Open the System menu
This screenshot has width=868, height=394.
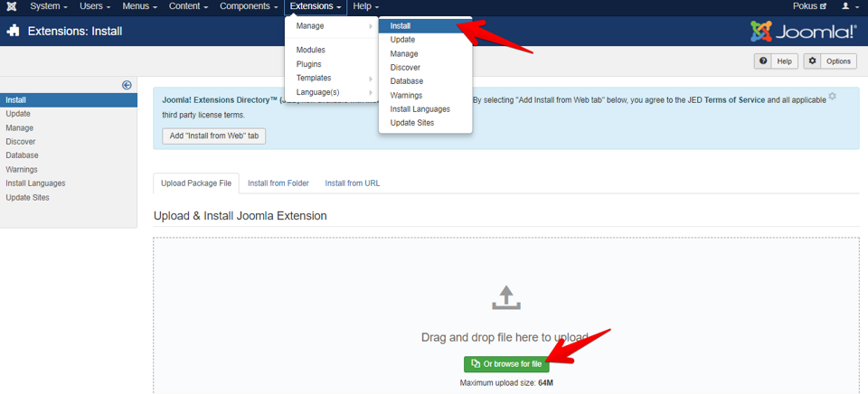pyautogui.click(x=49, y=6)
